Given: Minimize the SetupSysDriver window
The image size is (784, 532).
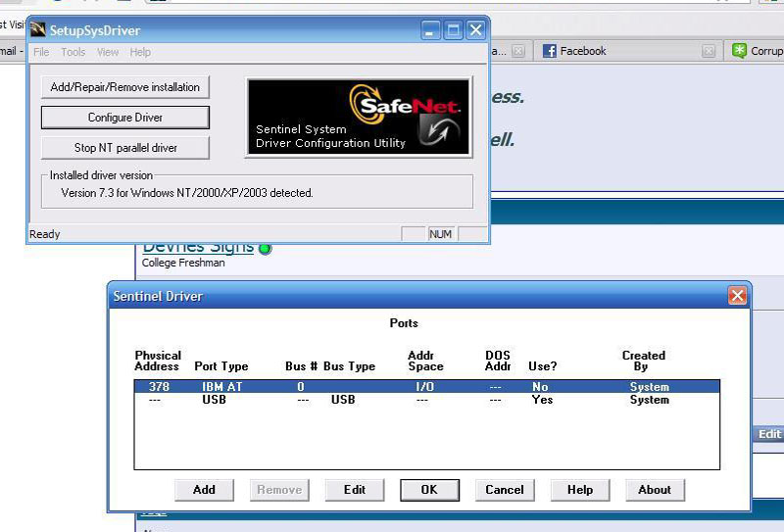Looking at the screenshot, I should pyautogui.click(x=429, y=30).
